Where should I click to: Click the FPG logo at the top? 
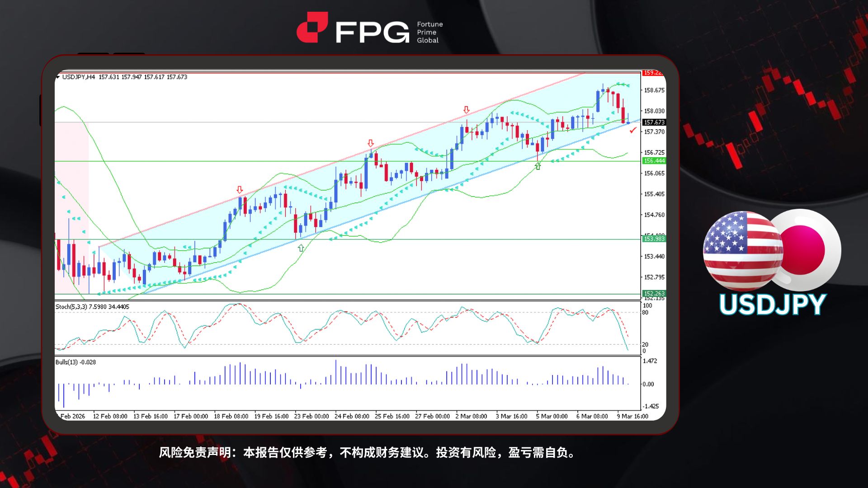pyautogui.click(x=368, y=28)
